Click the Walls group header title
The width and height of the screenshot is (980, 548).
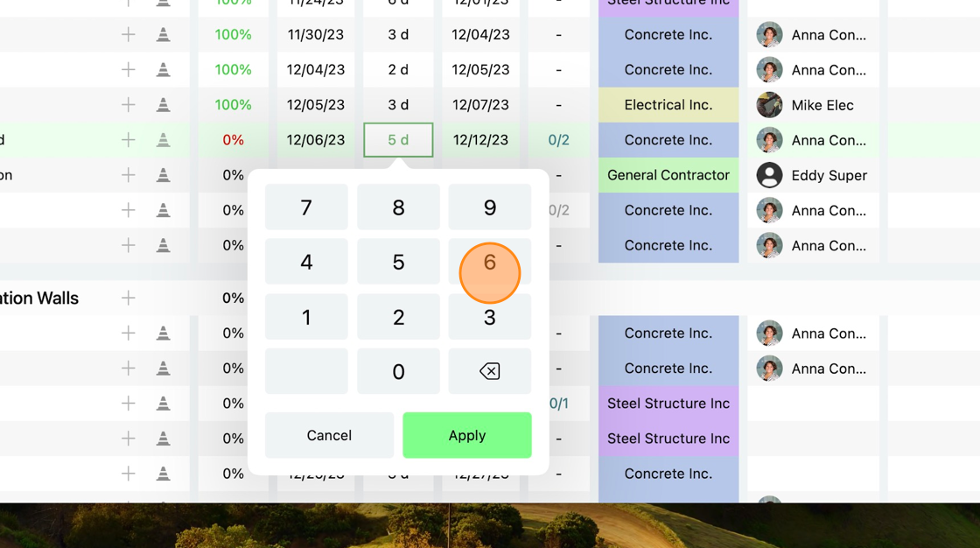click(39, 298)
